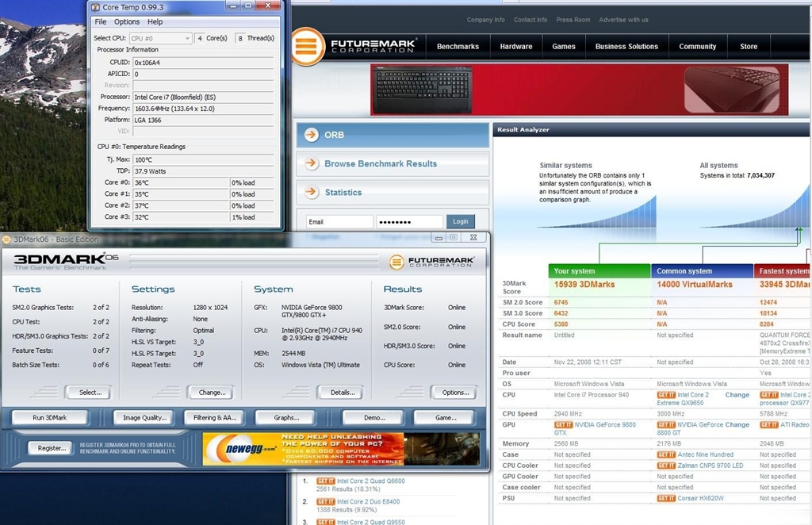
Task: Click GET IT badge for Intel Core 2 Quad Q6600
Action: point(326,481)
